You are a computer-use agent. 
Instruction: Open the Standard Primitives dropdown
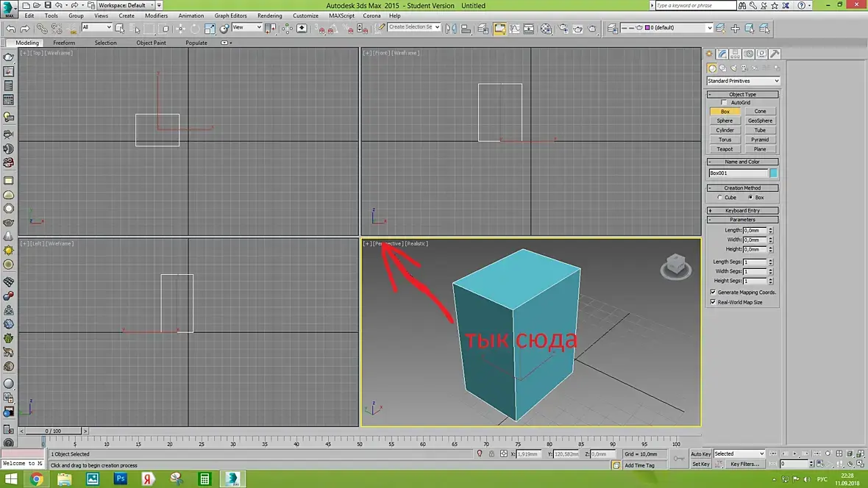(743, 81)
